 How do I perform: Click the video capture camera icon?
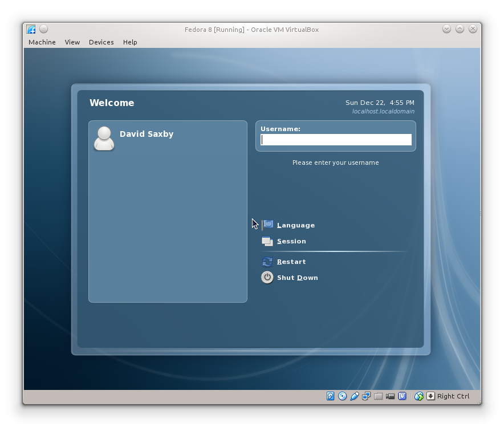click(x=391, y=396)
